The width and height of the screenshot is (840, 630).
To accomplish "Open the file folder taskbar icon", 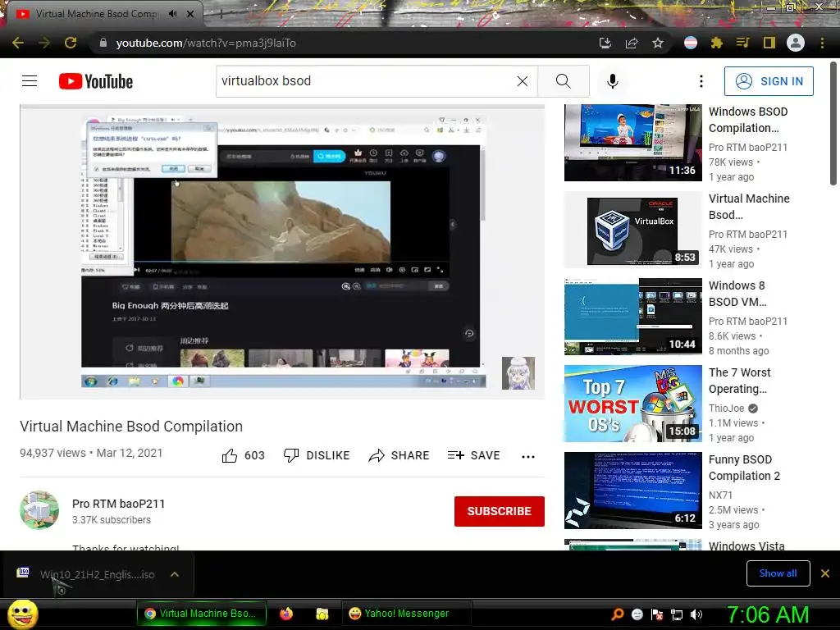I will click(322, 614).
